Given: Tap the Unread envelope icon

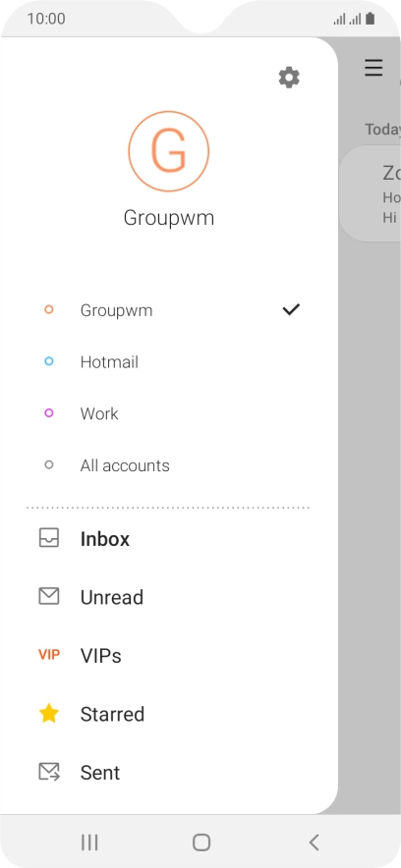Looking at the screenshot, I should [x=49, y=596].
